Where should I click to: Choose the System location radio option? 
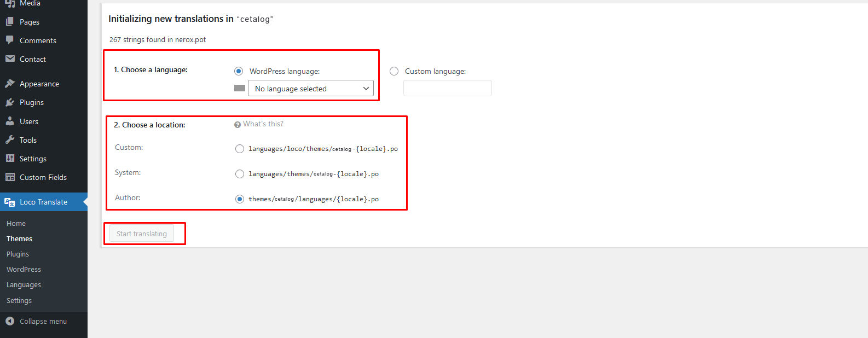pyautogui.click(x=240, y=174)
